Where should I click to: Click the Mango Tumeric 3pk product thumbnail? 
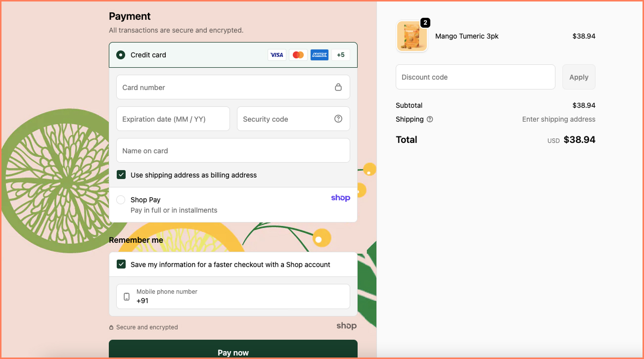[x=412, y=36]
